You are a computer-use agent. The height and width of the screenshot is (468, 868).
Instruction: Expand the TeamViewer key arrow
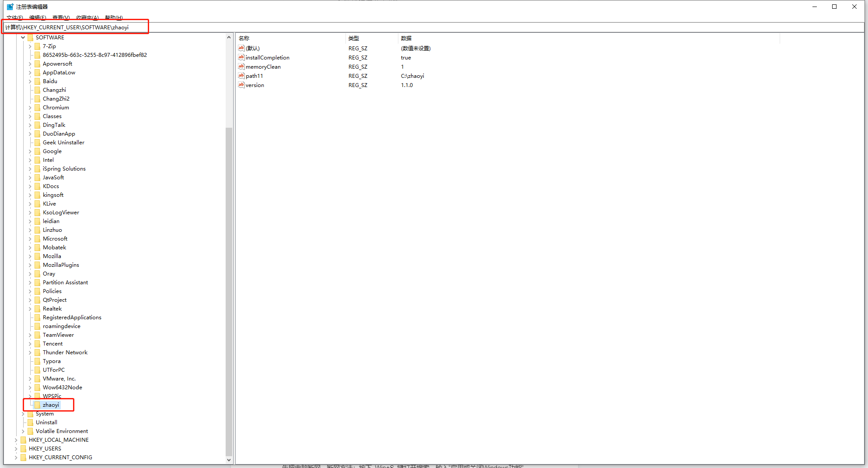[x=30, y=335]
